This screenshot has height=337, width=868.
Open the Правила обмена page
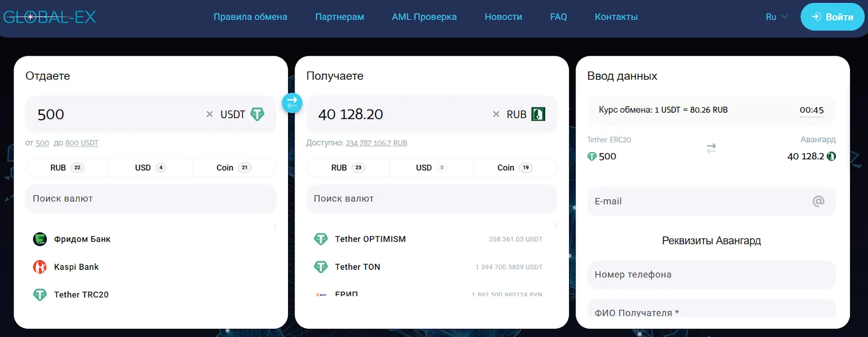tap(250, 17)
